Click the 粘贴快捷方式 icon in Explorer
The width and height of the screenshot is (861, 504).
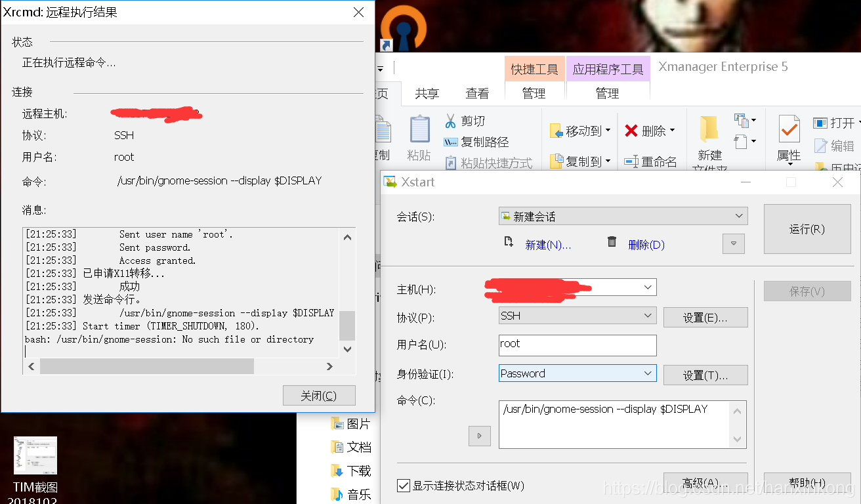click(x=451, y=162)
